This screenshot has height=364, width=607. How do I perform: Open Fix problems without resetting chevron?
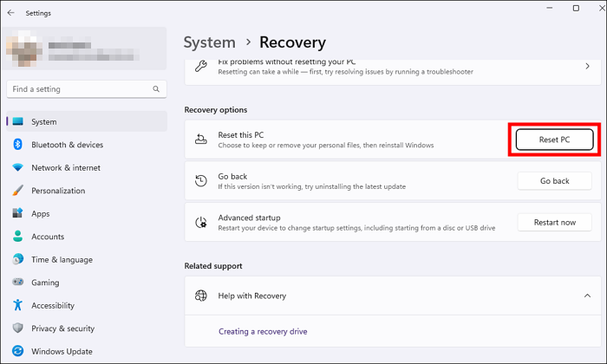(587, 66)
